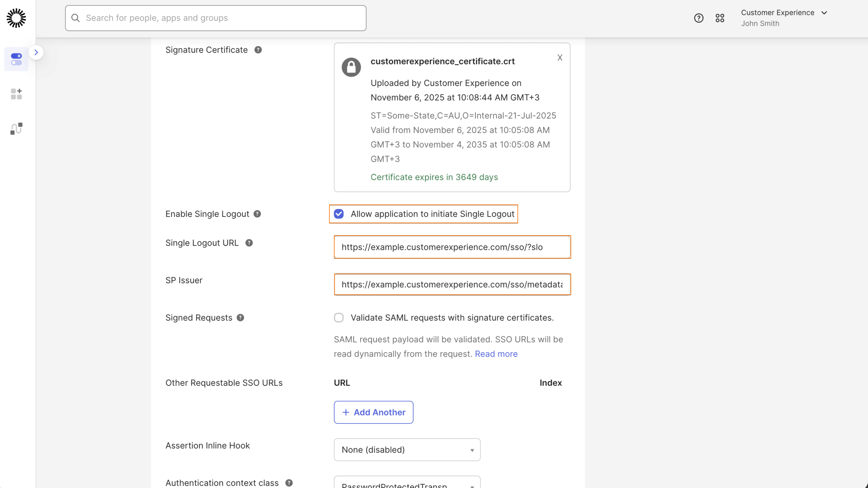Screen dimensions: 868x488
Task: Click the Add Another button
Action: tap(373, 412)
